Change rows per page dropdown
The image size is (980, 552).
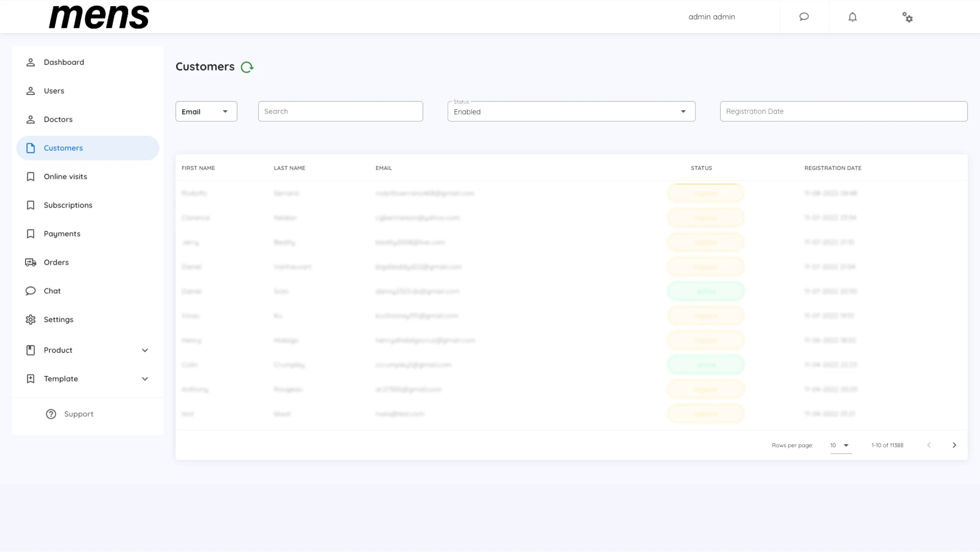(841, 445)
